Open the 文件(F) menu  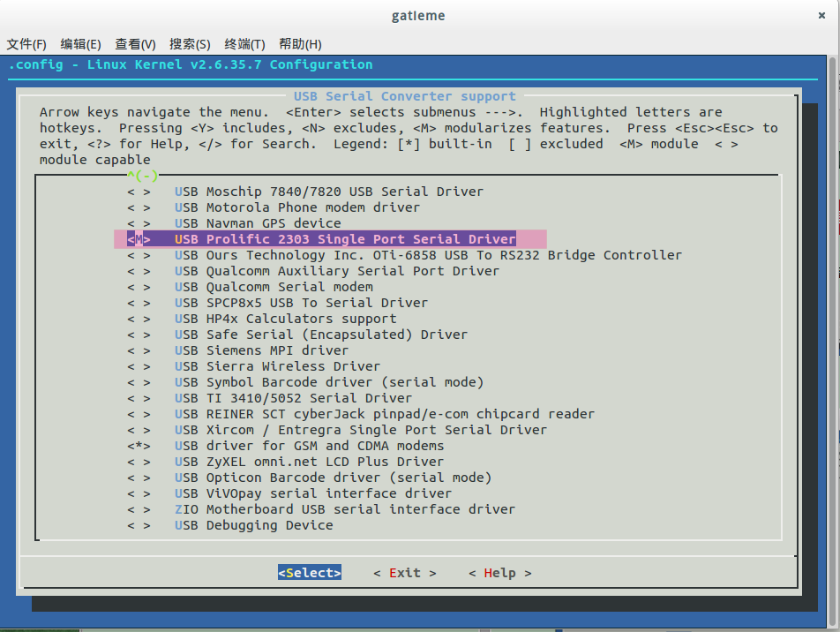[26, 42]
